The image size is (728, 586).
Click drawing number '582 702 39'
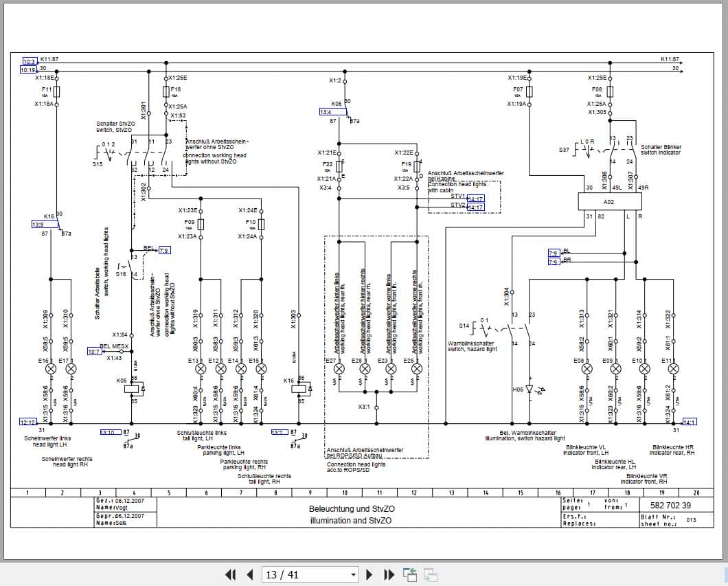click(670, 505)
